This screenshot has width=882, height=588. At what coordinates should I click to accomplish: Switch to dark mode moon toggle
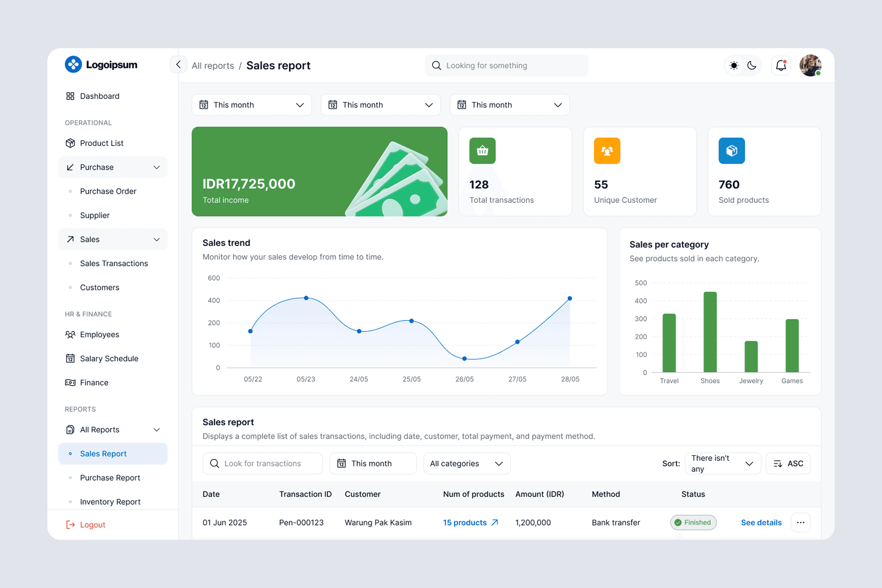752,66
